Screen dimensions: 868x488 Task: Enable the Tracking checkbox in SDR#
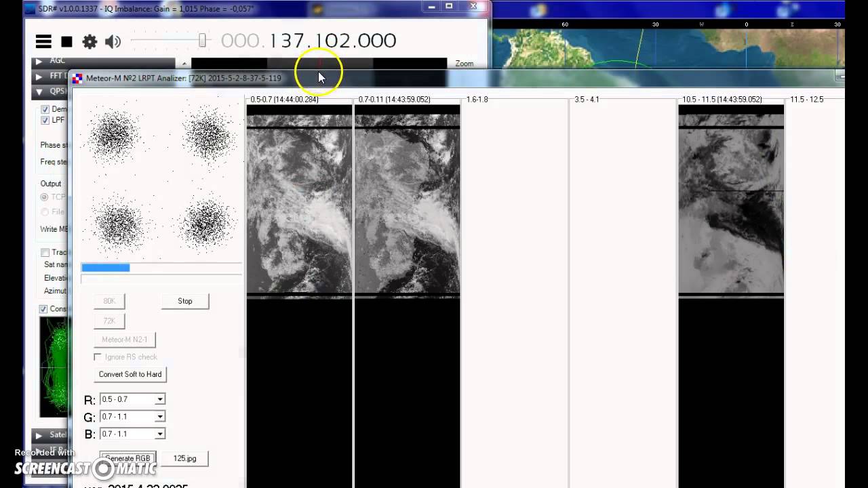[45, 252]
